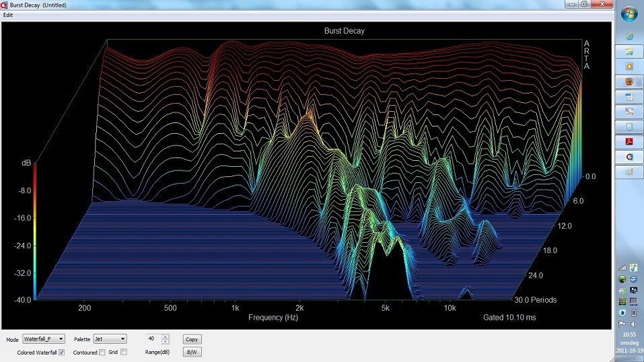Click the ARTA icon in the title bar
644x362 pixels.
click(x=4, y=5)
